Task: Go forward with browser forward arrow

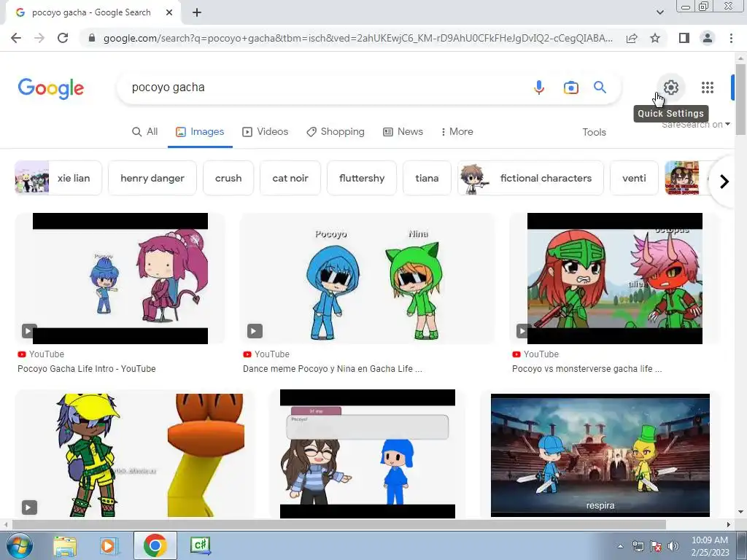Action: coord(39,38)
